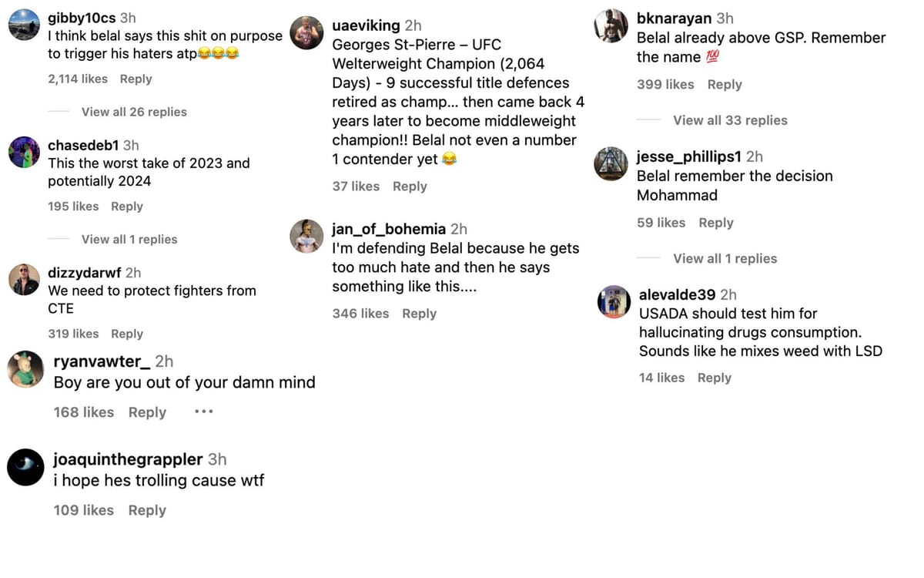Click dizzydarwf's avatar image

pyautogui.click(x=24, y=279)
